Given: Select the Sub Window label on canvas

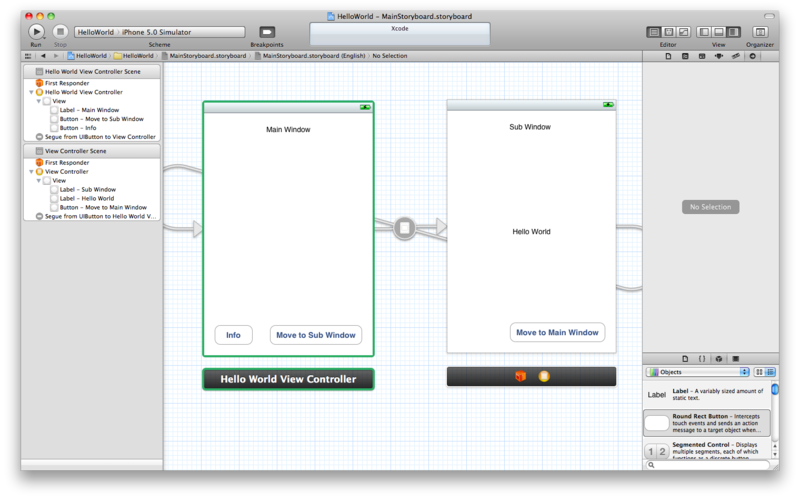Looking at the screenshot, I should click(530, 127).
